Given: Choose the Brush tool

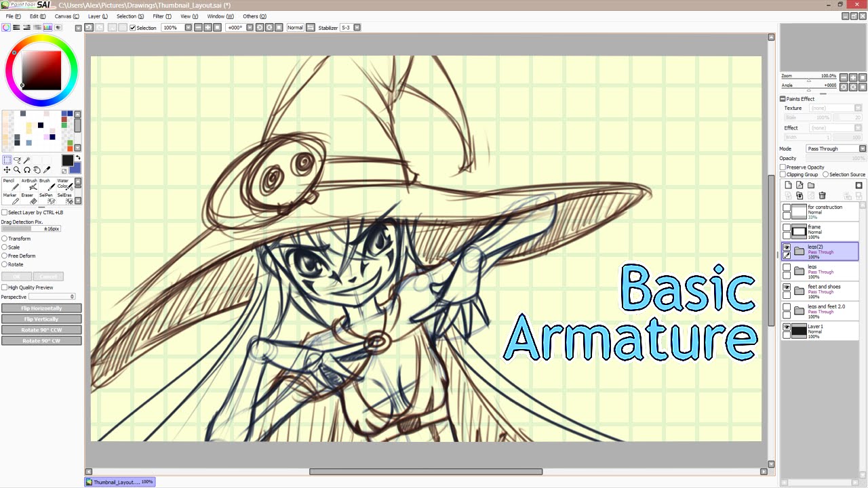Looking at the screenshot, I should click(46, 184).
